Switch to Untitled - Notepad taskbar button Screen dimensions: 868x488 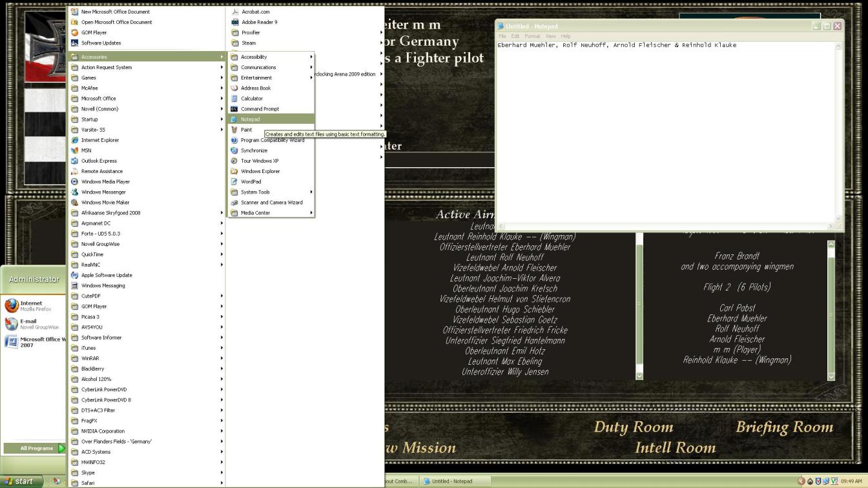[x=456, y=481]
